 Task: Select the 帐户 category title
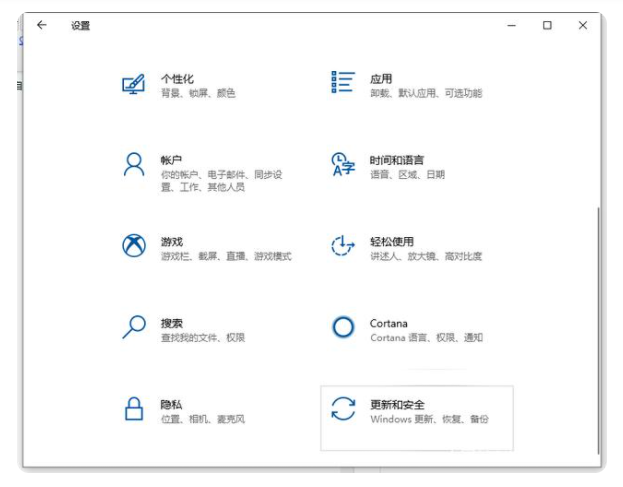pos(171,160)
